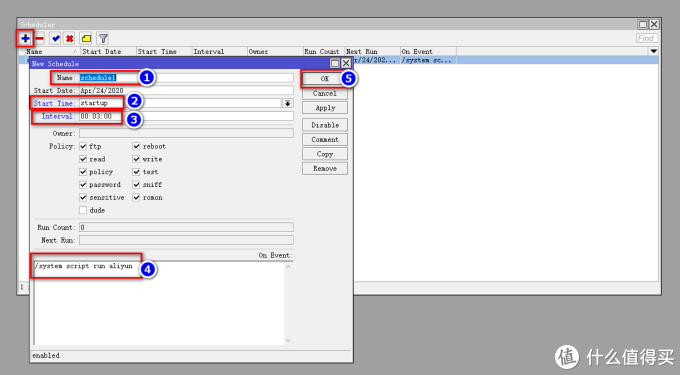Screen dimensions: 680x375
Task: Click the Apply button
Action: pos(325,108)
